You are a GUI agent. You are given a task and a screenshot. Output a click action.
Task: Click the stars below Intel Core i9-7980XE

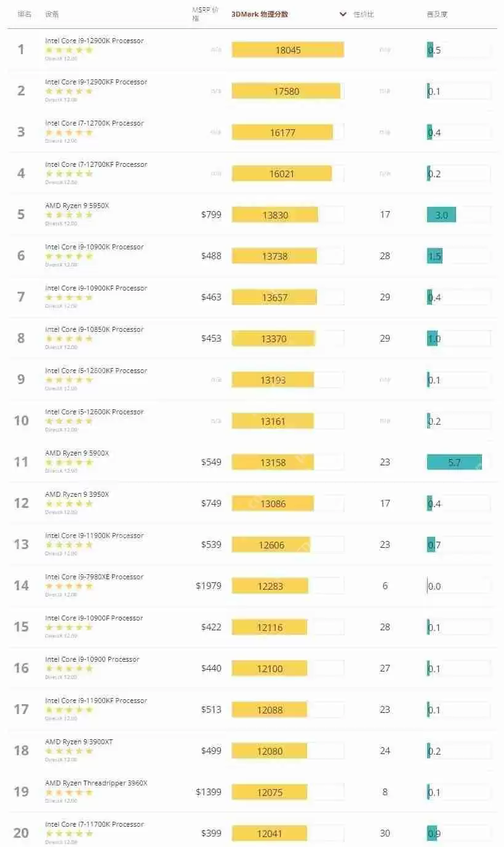pos(69,586)
